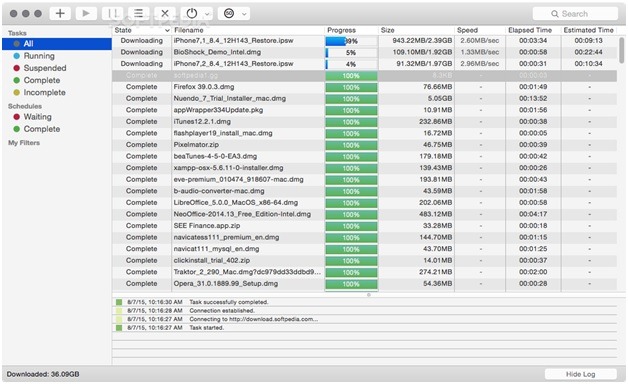Click BioShock_Demo_Intel.dmg 5% progress bar
This screenshot has height=384, width=628.
[x=351, y=52]
